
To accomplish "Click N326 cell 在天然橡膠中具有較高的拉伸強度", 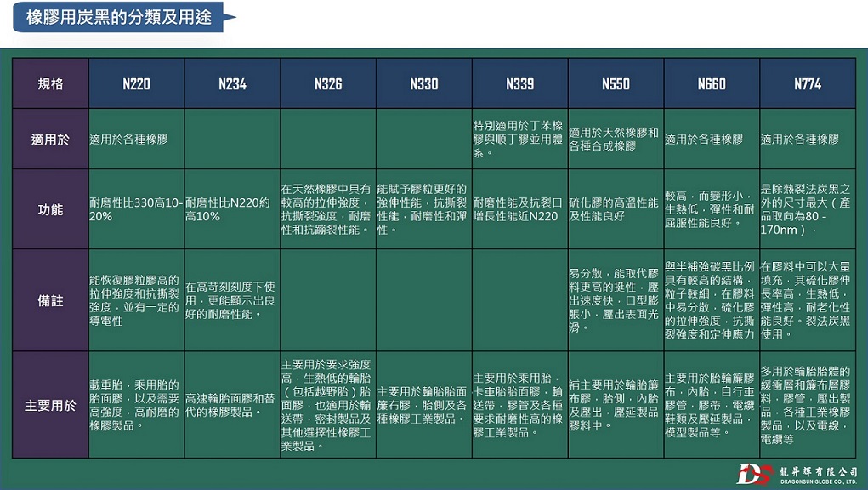I will (x=326, y=209).
